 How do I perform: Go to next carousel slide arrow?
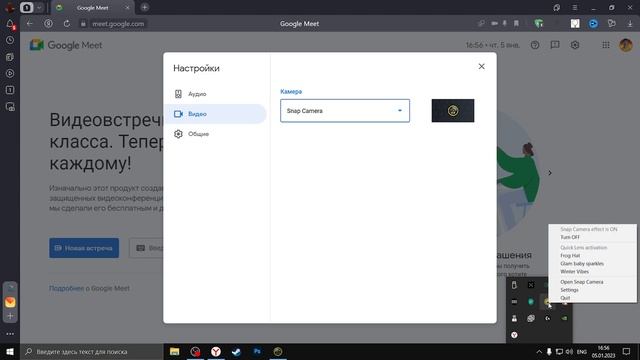pyautogui.click(x=550, y=173)
